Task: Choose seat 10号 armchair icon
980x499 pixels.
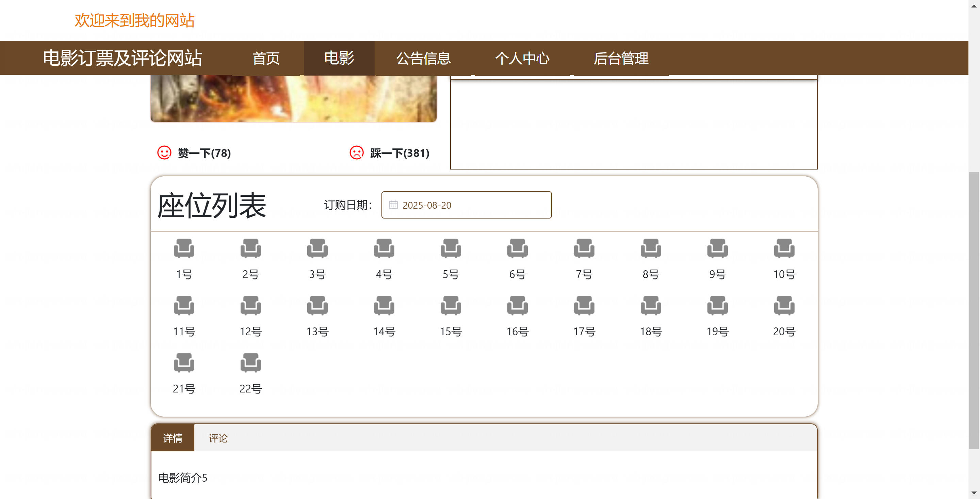Action: click(x=784, y=248)
